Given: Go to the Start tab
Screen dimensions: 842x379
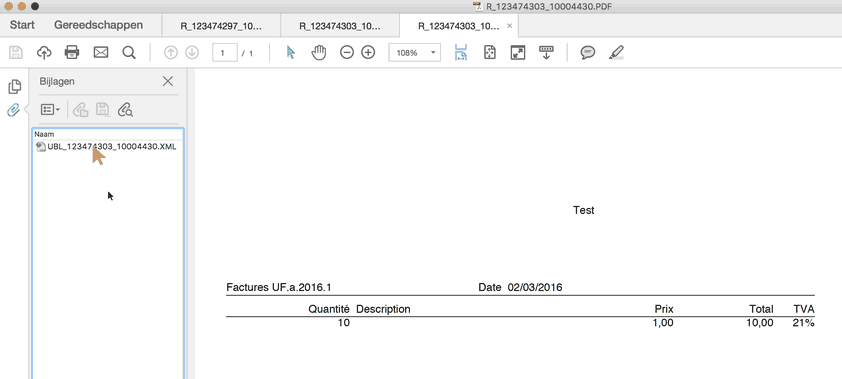Looking at the screenshot, I should point(22,25).
